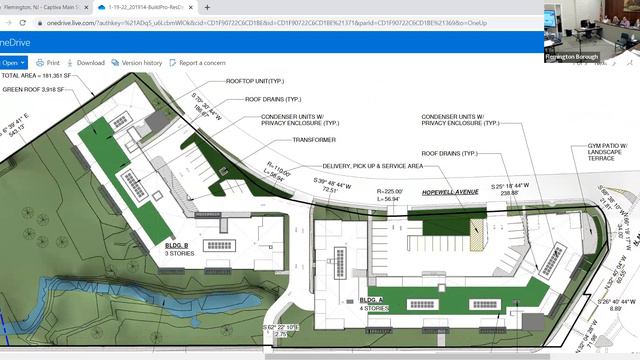Go to OneDrive home logo
The height and width of the screenshot is (360, 640).
point(15,42)
